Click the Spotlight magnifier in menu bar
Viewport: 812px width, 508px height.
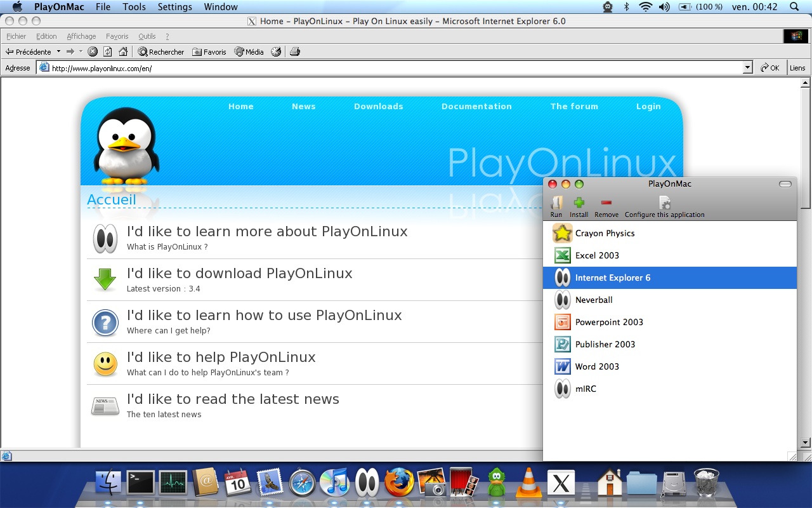point(795,7)
